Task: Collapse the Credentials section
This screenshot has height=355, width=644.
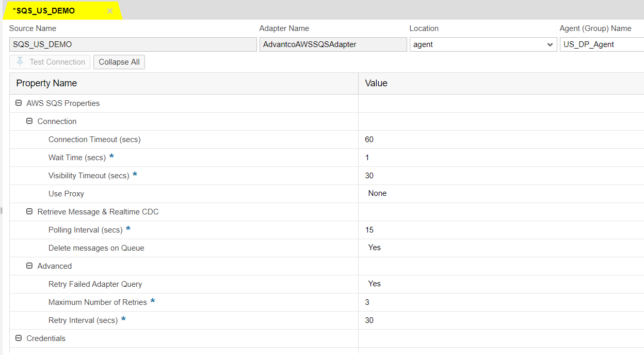Action: (x=19, y=338)
